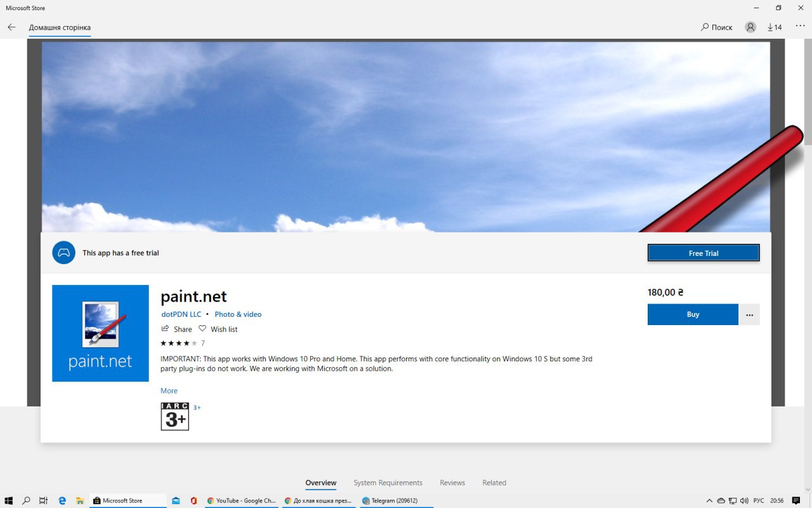This screenshot has height=508, width=812.
Task: Change input language РУС
Action: pyautogui.click(x=759, y=500)
